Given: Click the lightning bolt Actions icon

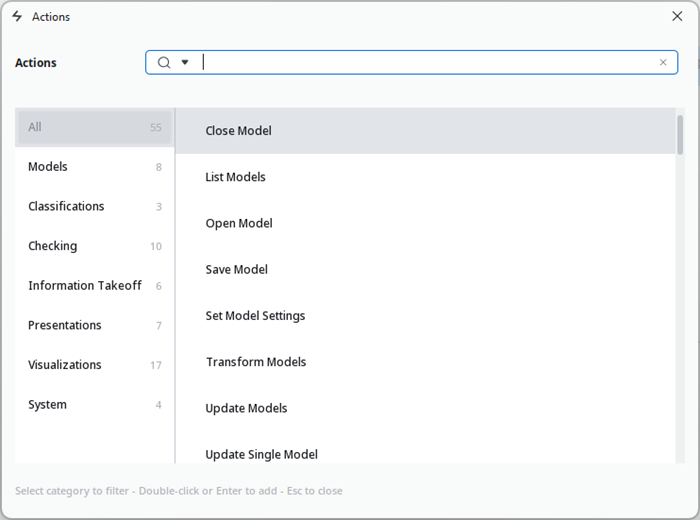Looking at the screenshot, I should [x=17, y=17].
